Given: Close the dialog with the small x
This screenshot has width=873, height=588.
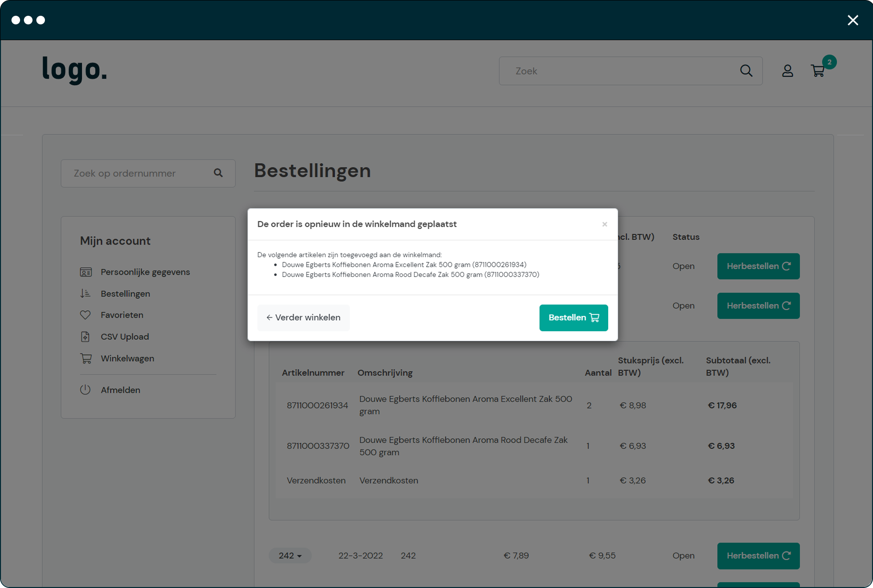Looking at the screenshot, I should coord(605,224).
